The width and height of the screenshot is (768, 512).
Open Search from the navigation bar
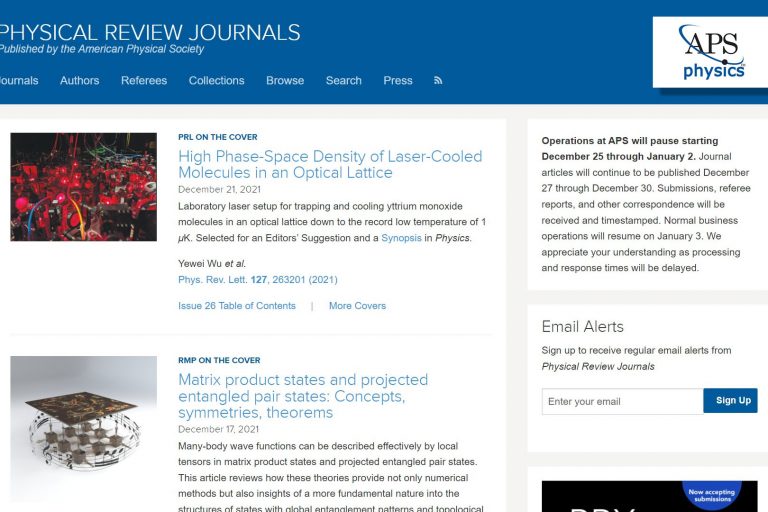(x=343, y=81)
